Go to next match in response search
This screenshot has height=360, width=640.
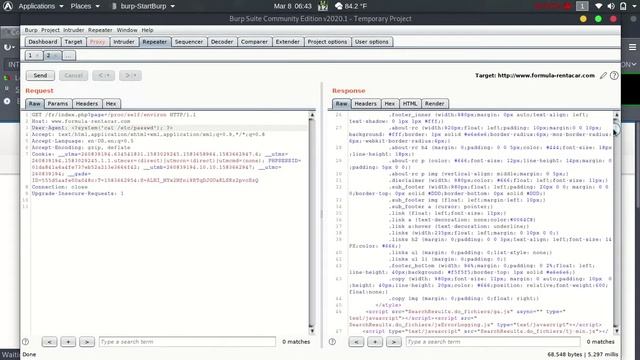point(393,342)
